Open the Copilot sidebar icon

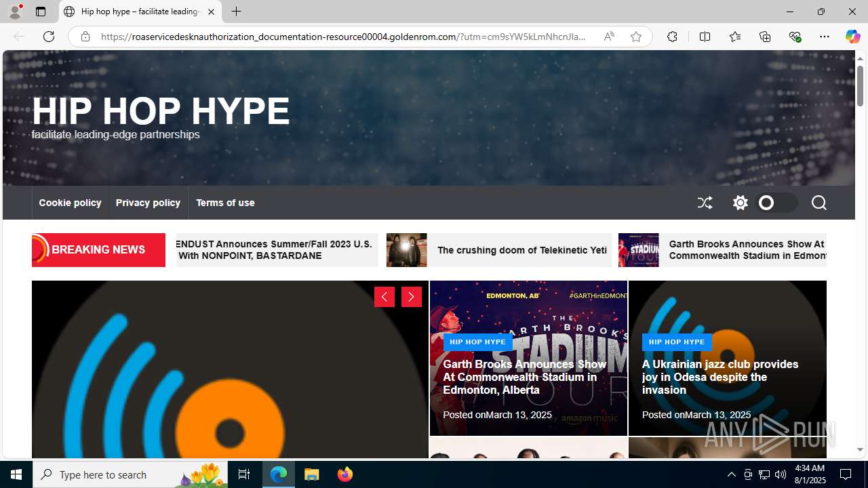click(x=853, y=37)
